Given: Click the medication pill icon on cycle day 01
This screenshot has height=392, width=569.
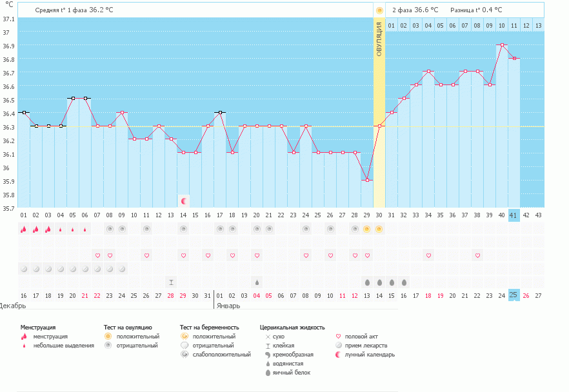Looking at the screenshot, I should coord(23,269).
